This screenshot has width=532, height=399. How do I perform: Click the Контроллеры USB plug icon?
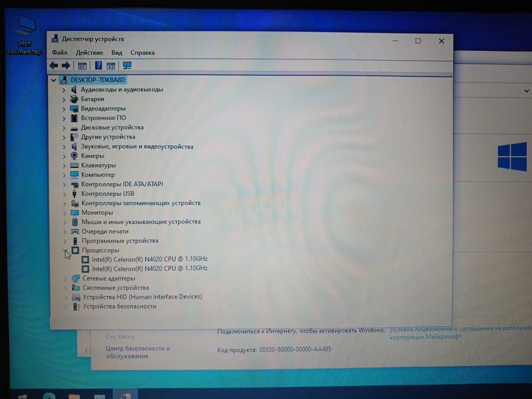[74, 193]
